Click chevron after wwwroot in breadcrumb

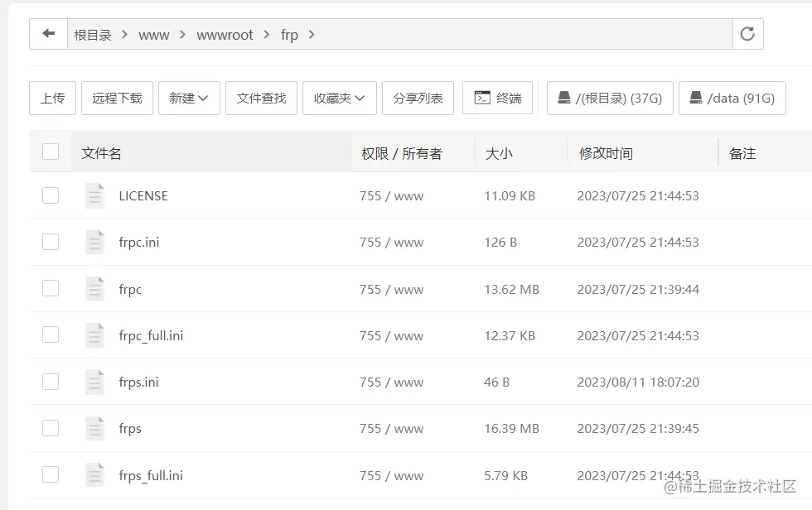point(267,35)
